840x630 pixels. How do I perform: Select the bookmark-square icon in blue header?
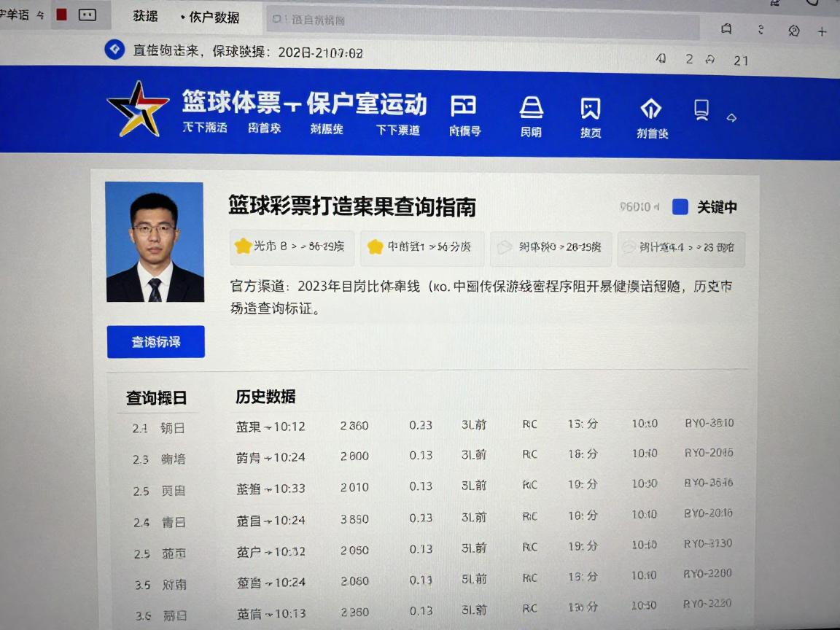coord(590,109)
